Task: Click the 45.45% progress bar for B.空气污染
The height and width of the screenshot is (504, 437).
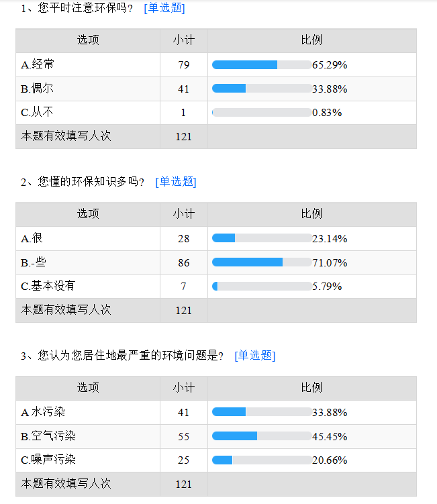Action: [262, 436]
